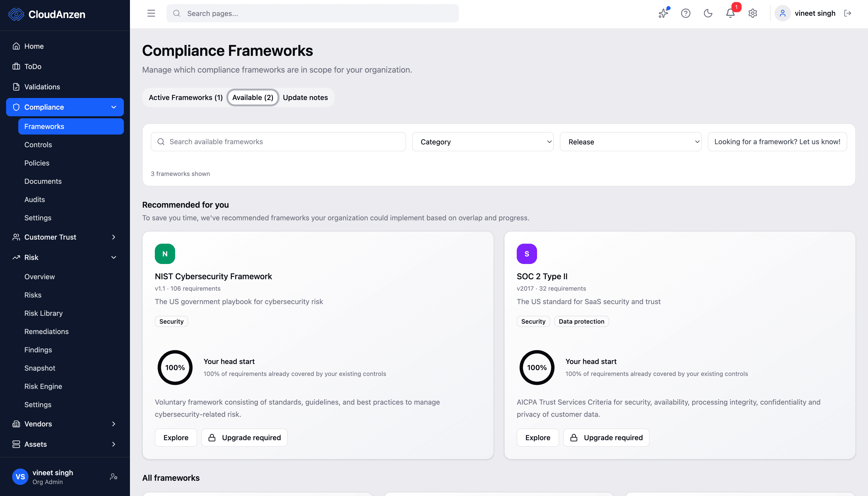Focus the Search available frameworks input
This screenshot has width=868, height=496.
pyautogui.click(x=278, y=142)
